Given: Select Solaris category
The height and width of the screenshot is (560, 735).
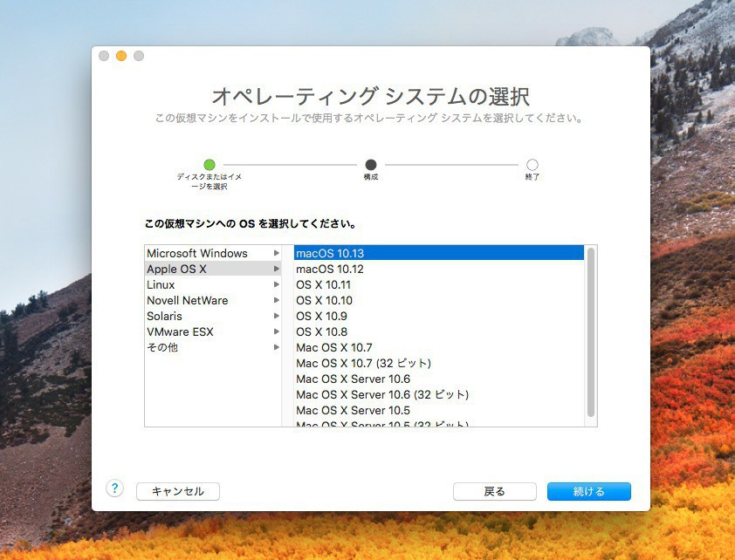Looking at the screenshot, I should coord(213,316).
